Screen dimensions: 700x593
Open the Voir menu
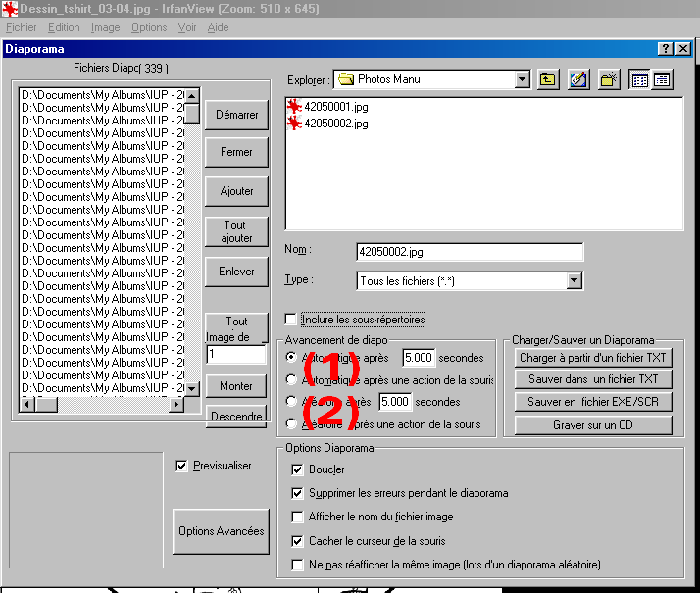click(x=187, y=27)
